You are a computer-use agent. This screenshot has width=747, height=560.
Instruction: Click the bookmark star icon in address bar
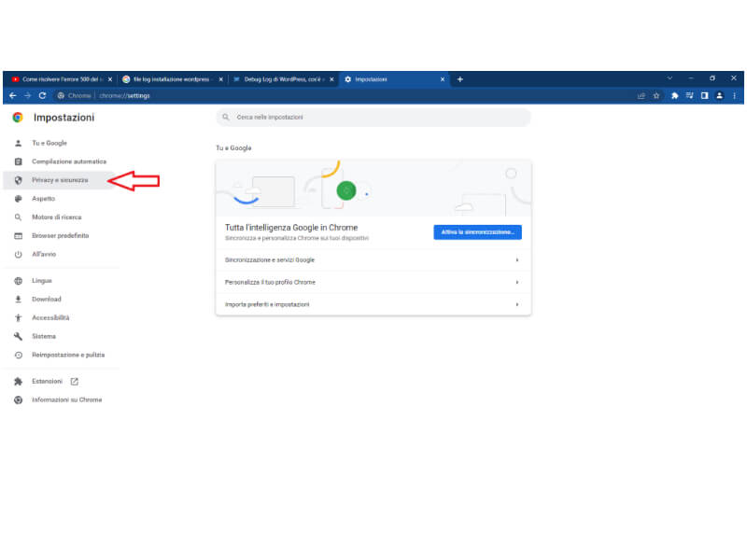656,96
